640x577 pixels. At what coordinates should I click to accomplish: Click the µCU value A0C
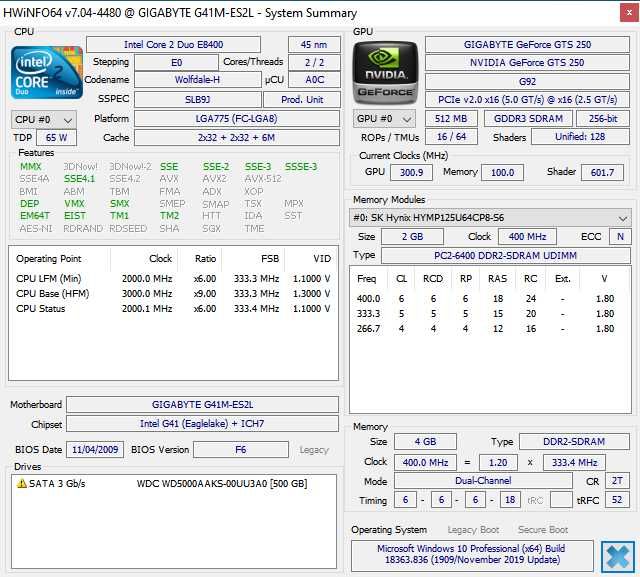314,80
